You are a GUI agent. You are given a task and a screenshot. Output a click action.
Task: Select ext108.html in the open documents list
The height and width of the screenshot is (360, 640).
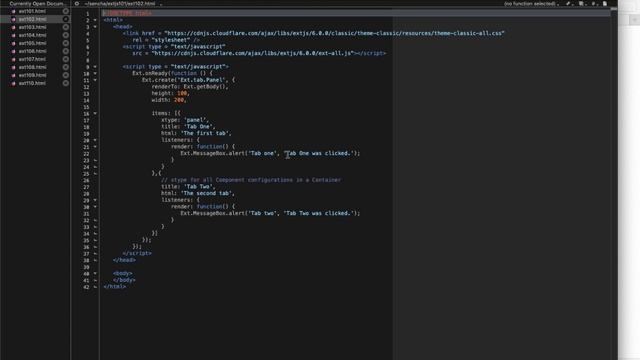tap(32, 67)
